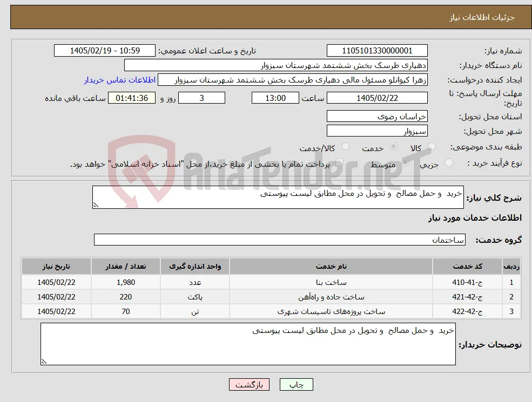Click the remaining days field showing 3
The width and height of the screenshot is (532, 402).
coord(201,98)
